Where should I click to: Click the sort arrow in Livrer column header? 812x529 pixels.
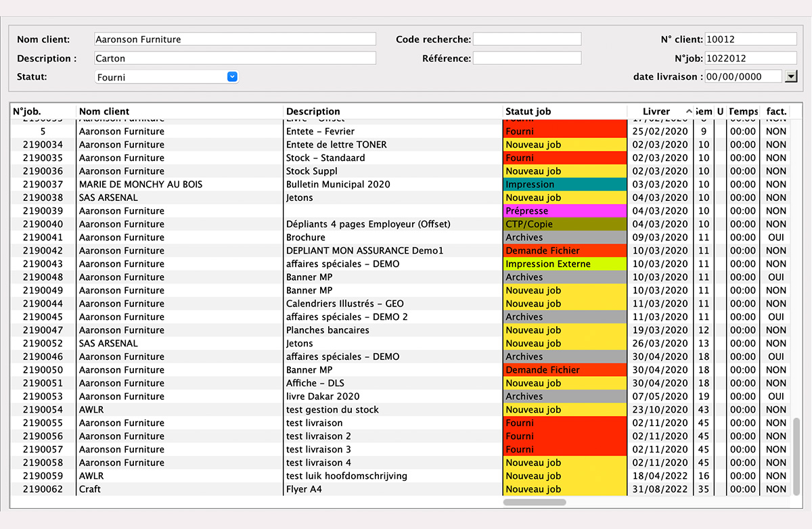pyautogui.click(x=689, y=112)
